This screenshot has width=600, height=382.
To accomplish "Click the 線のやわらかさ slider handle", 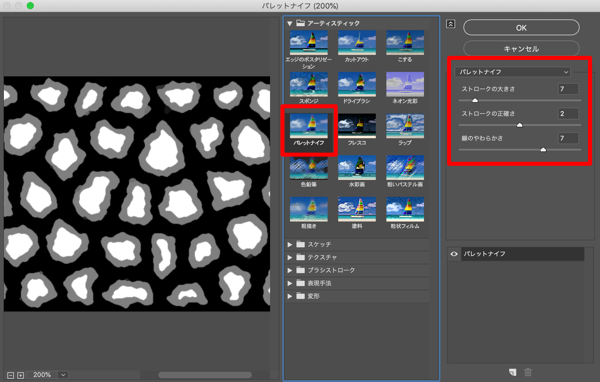I will [543, 150].
